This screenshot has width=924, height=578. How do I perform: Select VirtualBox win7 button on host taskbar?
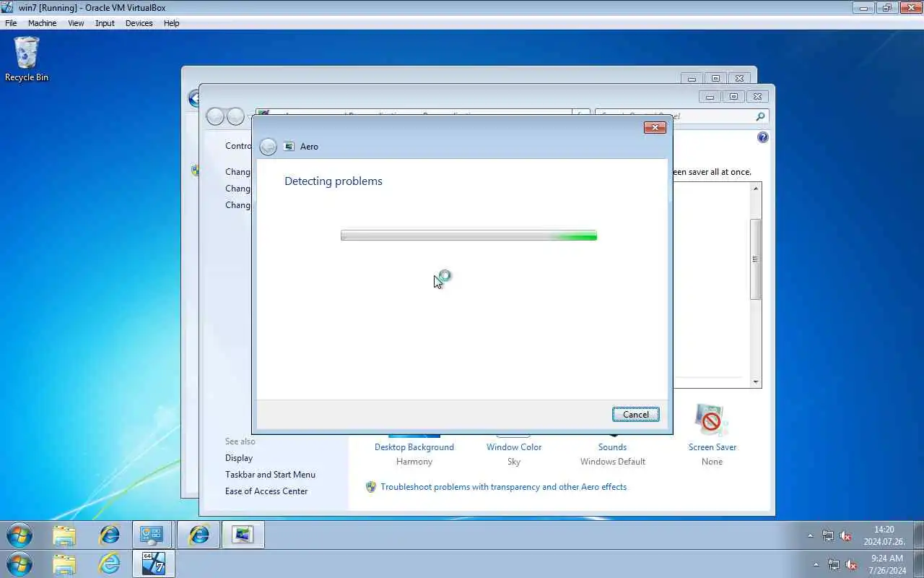(x=153, y=564)
